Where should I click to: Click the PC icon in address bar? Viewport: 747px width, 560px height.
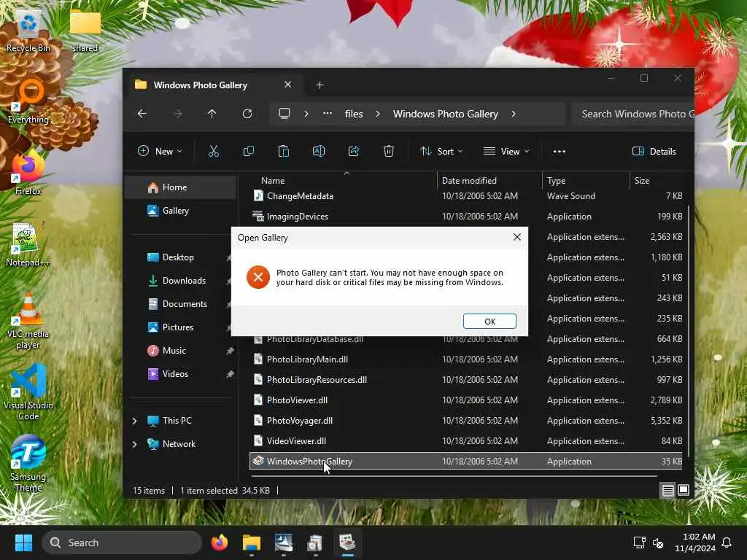point(285,114)
